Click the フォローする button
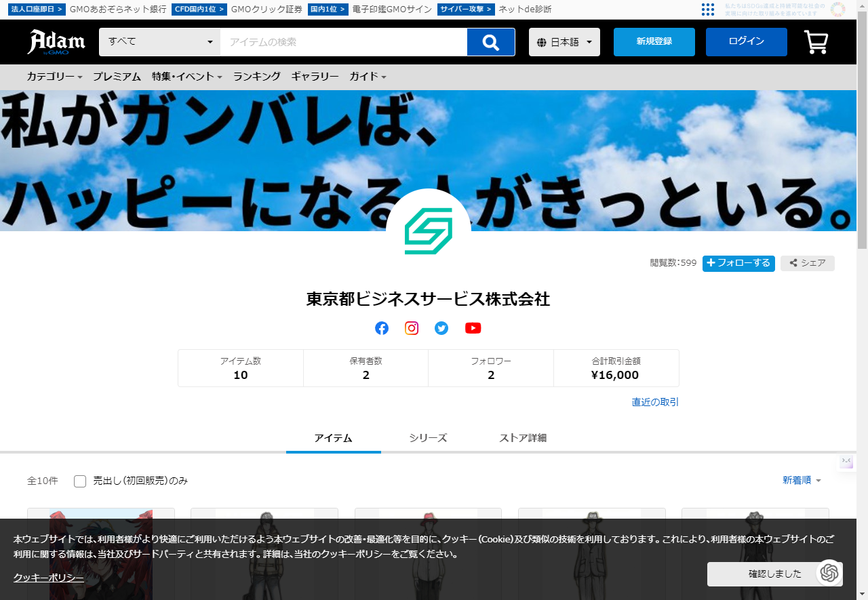 point(738,263)
